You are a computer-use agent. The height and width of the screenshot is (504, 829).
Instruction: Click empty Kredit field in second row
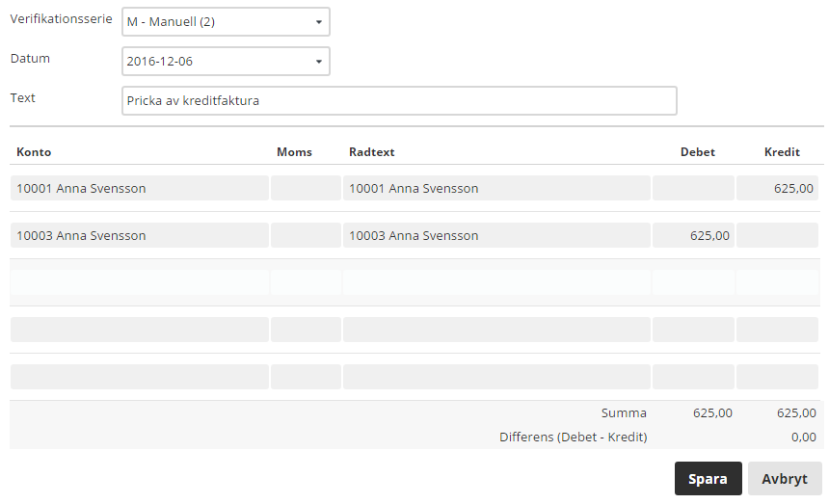[x=777, y=235]
